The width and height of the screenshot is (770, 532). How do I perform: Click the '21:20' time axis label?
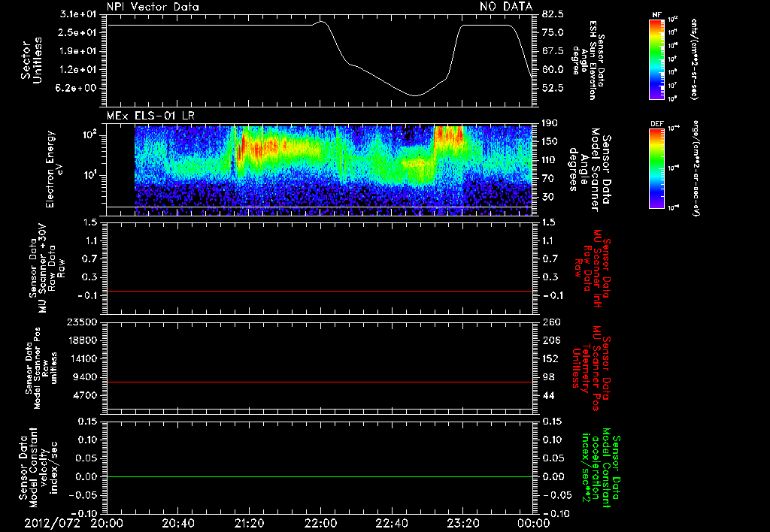click(x=249, y=523)
